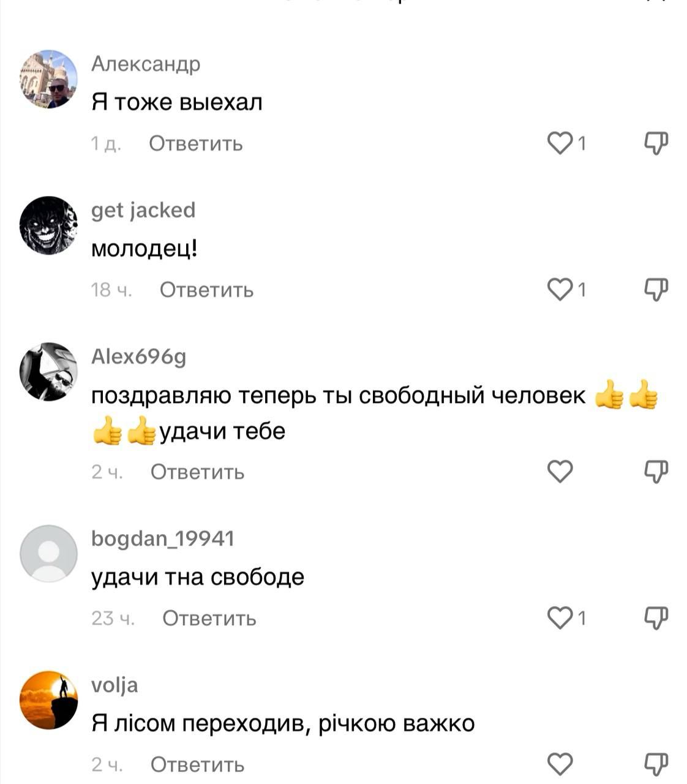Like the get jacked comment
Screen dimensions: 687x784
(559, 289)
